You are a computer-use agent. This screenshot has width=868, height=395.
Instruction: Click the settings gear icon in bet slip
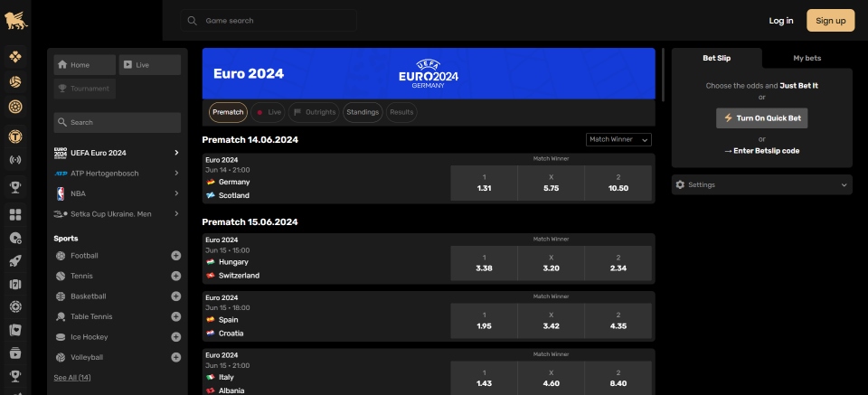(x=680, y=184)
